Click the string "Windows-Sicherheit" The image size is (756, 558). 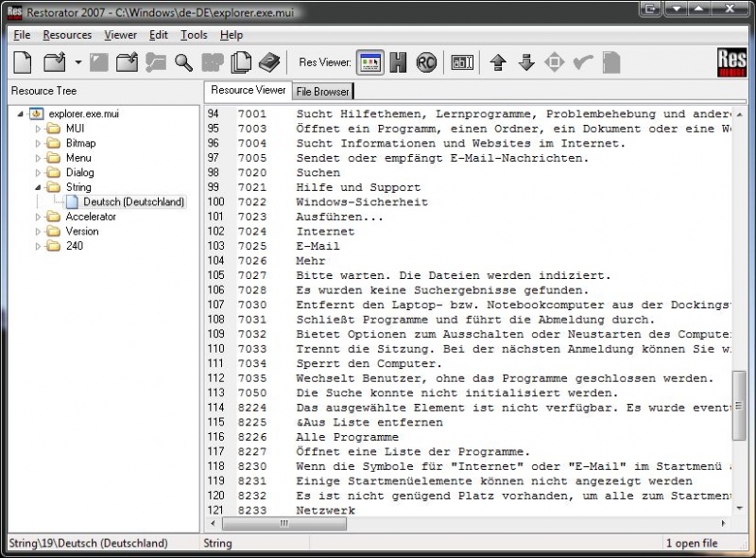coord(362,202)
